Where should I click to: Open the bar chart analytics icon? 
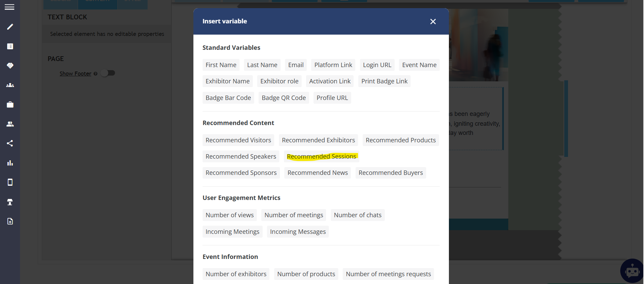click(x=10, y=163)
